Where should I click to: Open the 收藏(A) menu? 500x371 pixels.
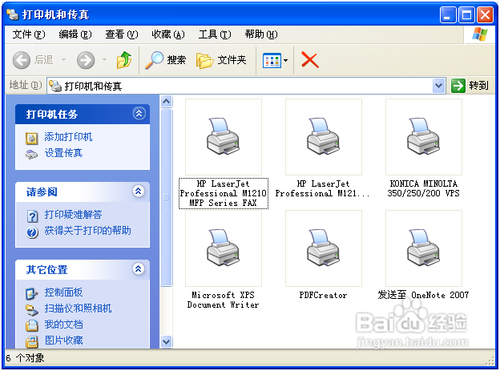tap(168, 34)
